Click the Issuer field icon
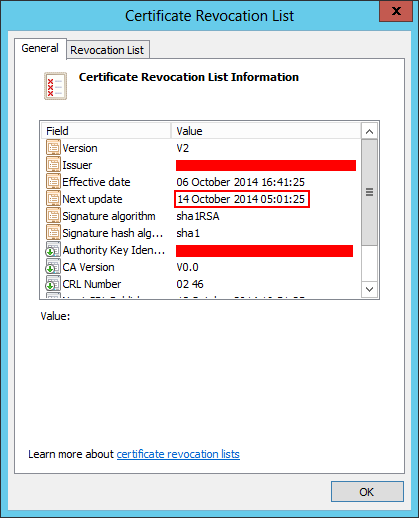The width and height of the screenshot is (419, 518). (x=53, y=165)
